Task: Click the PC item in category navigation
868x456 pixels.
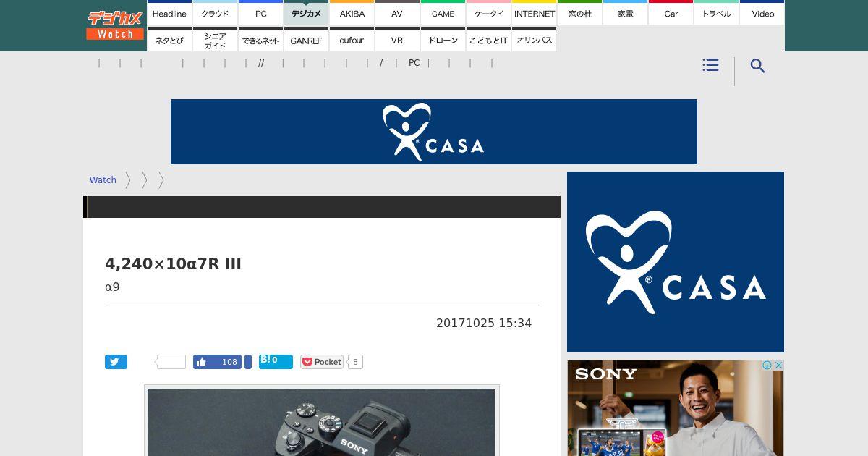Action: click(414, 63)
